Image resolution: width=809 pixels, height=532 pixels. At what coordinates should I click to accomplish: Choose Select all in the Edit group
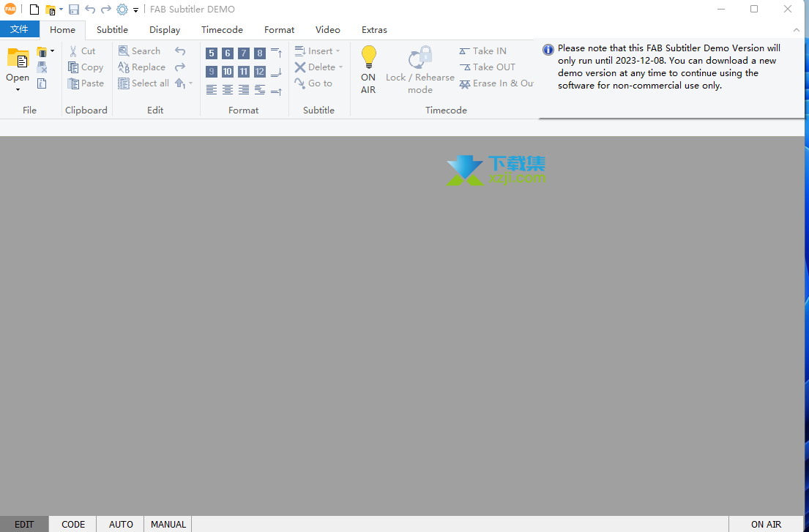(x=143, y=83)
